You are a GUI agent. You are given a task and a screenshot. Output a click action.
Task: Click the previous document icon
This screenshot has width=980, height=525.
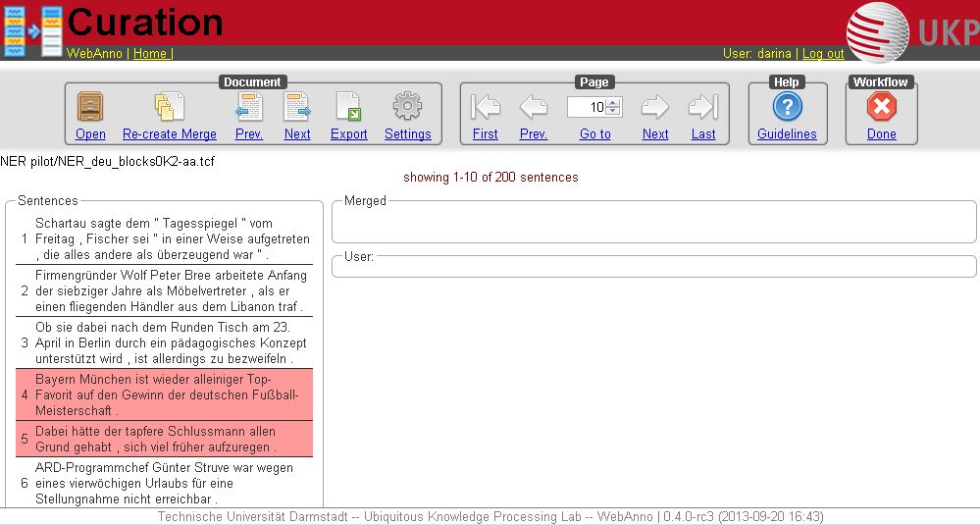pyautogui.click(x=249, y=106)
